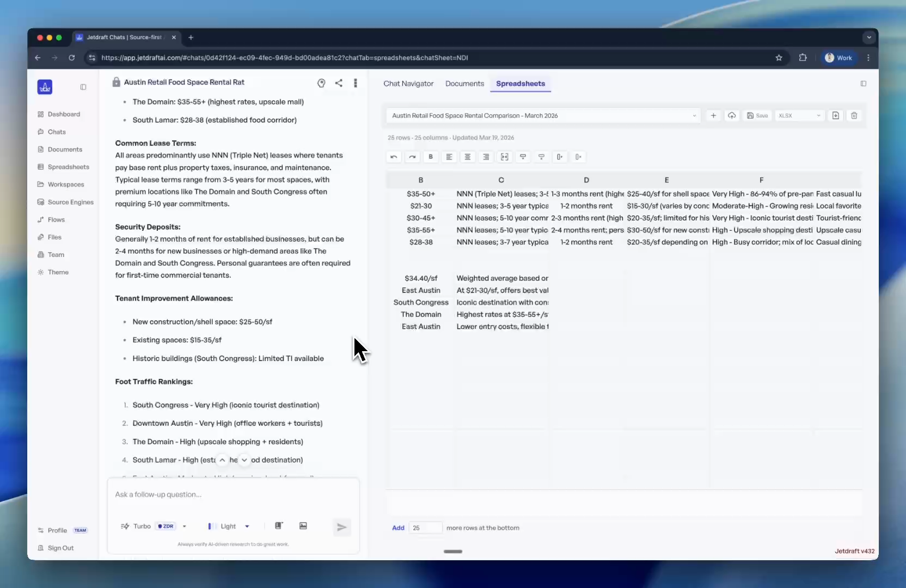This screenshot has width=906, height=588.
Task: Switch to the Documents tab
Action: [464, 84]
